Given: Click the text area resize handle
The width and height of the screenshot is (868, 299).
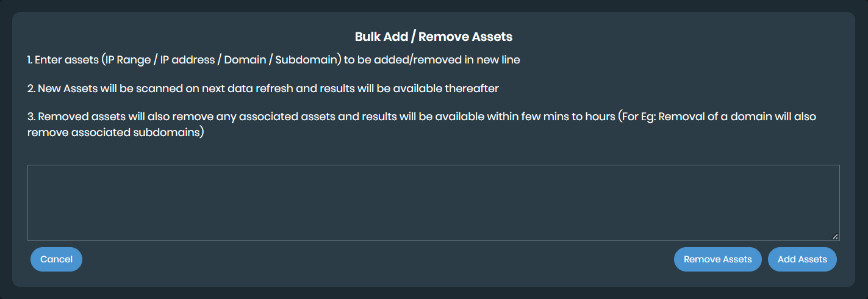Looking at the screenshot, I should click(x=835, y=236).
